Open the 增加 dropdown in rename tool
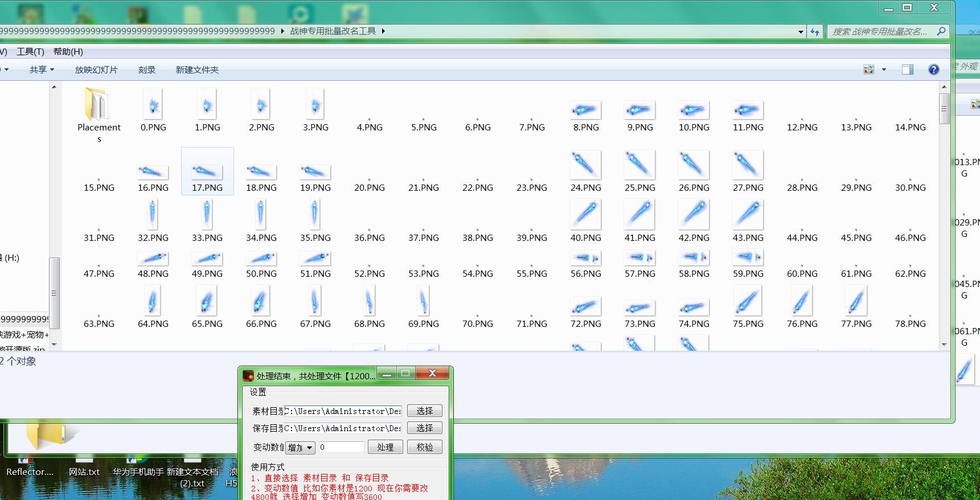The width and height of the screenshot is (980, 500). click(300, 448)
